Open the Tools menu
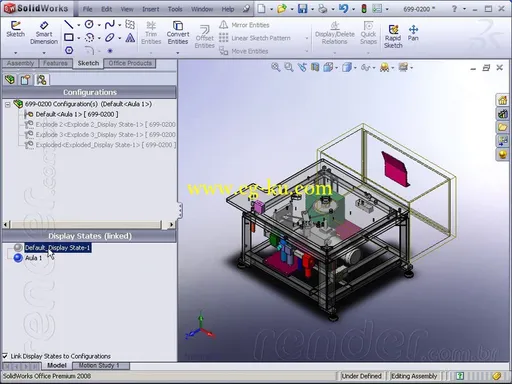This screenshot has height=384, width=512. coord(175,9)
